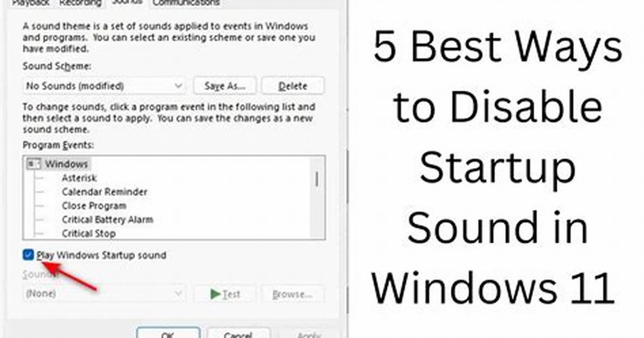Select the Windows root in Program Events
The image size is (644, 338).
(66, 164)
